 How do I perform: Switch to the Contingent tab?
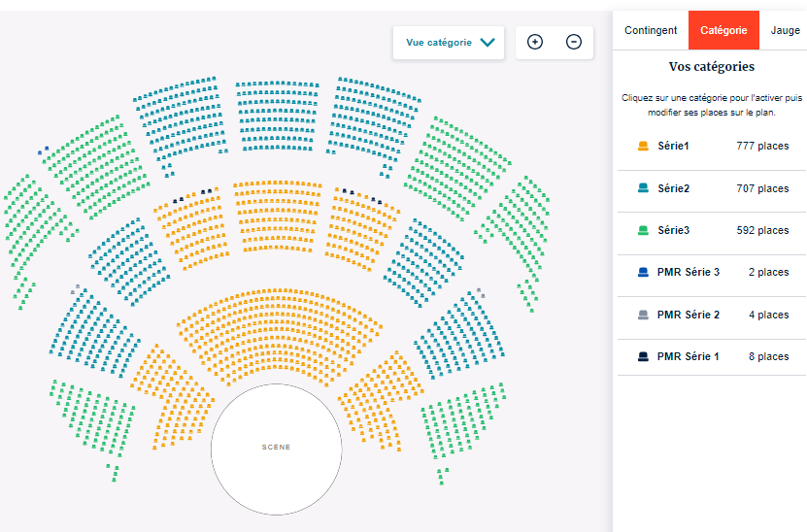[651, 30]
